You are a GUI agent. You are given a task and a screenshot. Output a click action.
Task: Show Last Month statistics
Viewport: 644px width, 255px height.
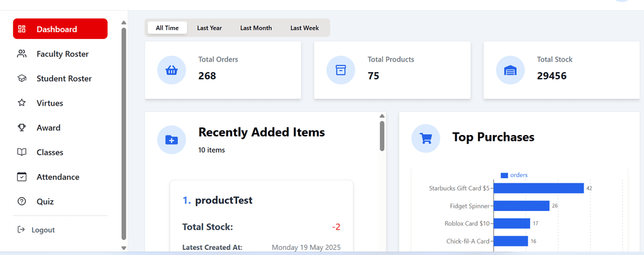pos(256,28)
